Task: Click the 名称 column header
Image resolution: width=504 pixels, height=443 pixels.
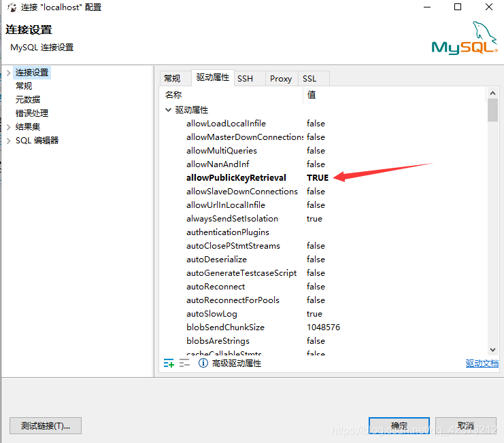Action: tap(173, 94)
